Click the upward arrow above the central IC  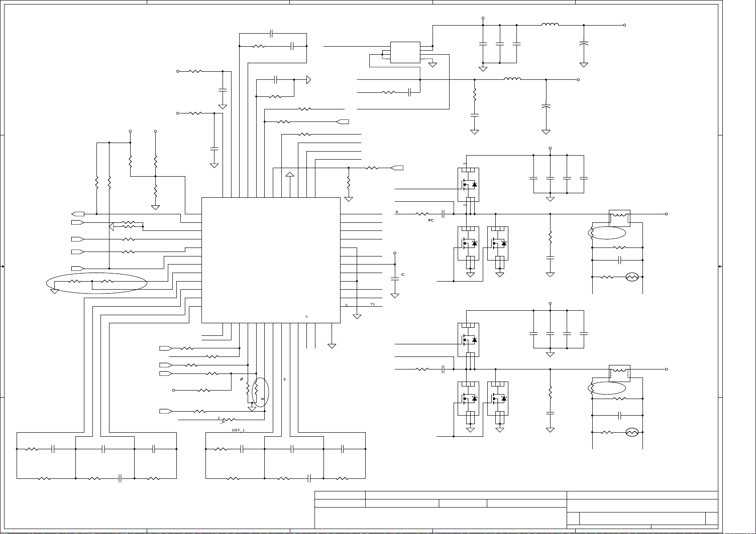pos(290,175)
